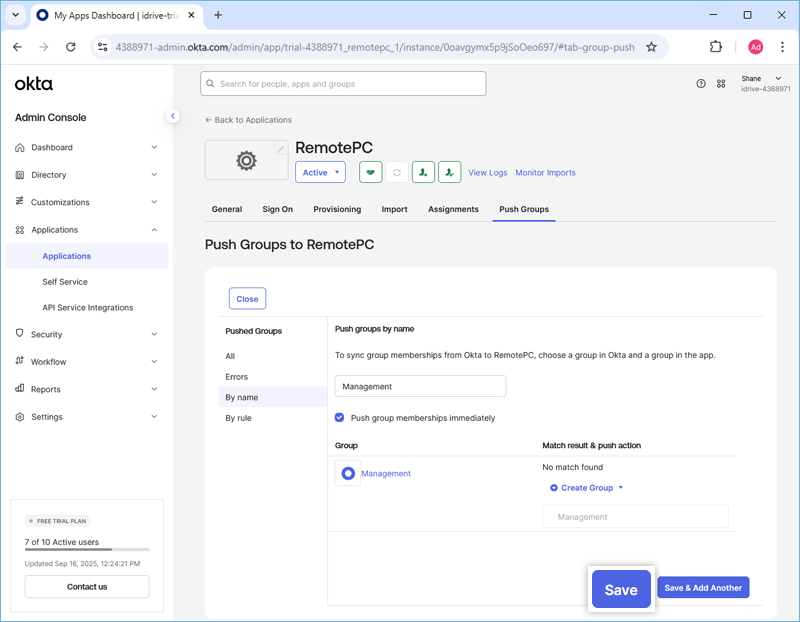
Task: Collapse the sidebar with arrow icon
Action: (x=172, y=116)
